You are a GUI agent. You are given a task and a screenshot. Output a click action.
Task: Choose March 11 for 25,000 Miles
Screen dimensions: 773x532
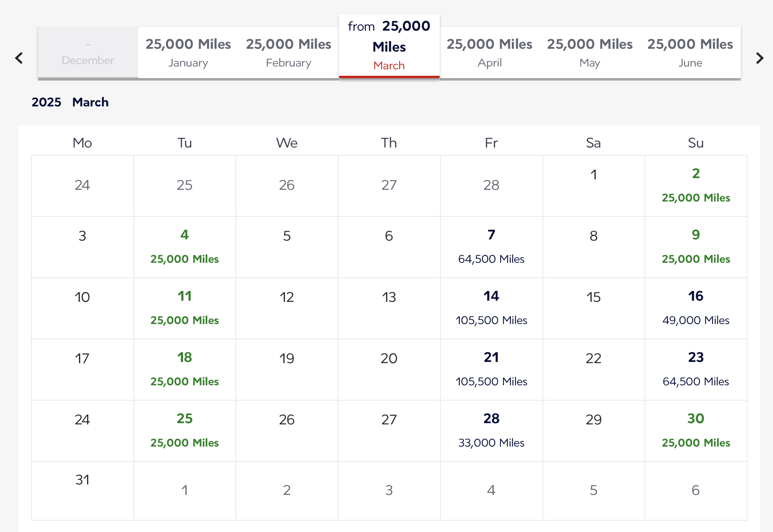point(185,308)
